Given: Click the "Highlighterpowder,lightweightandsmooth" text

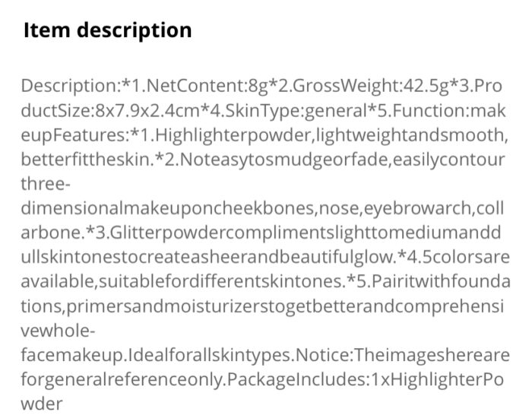Looking at the screenshot, I should (x=329, y=135).
